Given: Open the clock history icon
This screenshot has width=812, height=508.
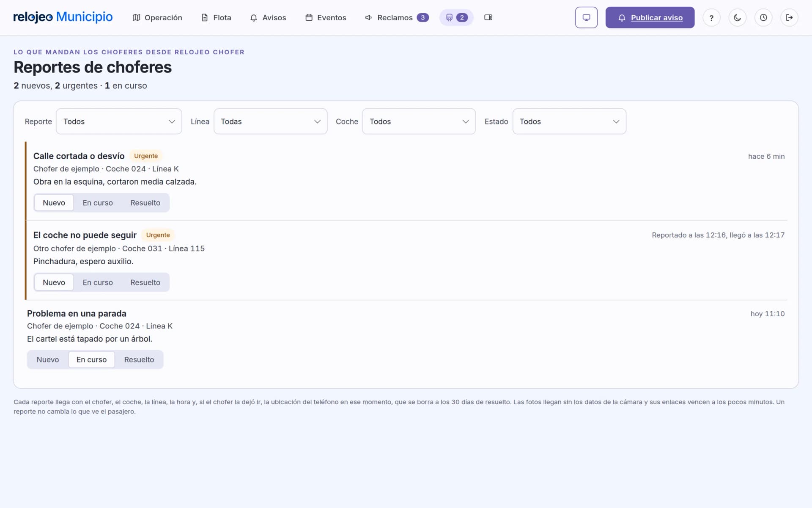Looking at the screenshot, I should pos(763,17).
